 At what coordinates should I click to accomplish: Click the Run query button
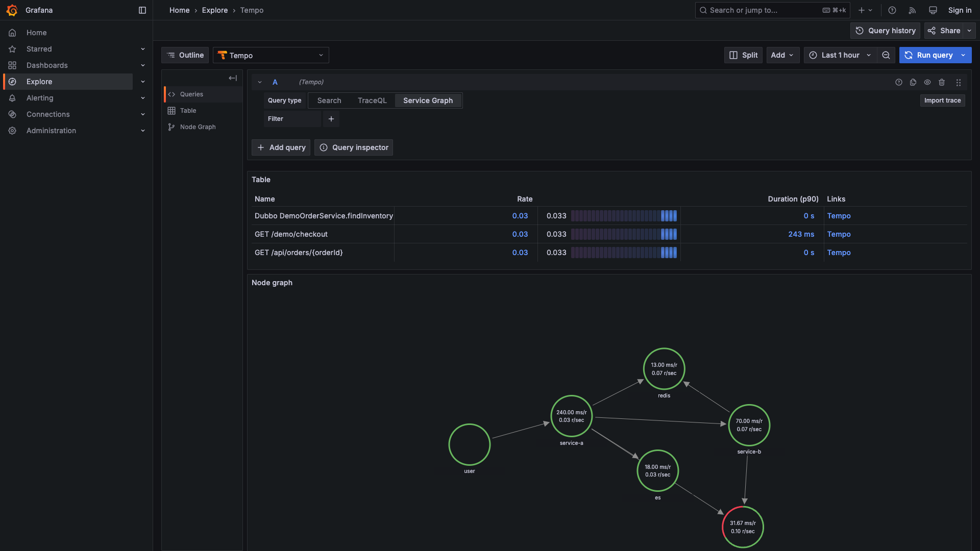pyautogui.click(x=928, y=55)
